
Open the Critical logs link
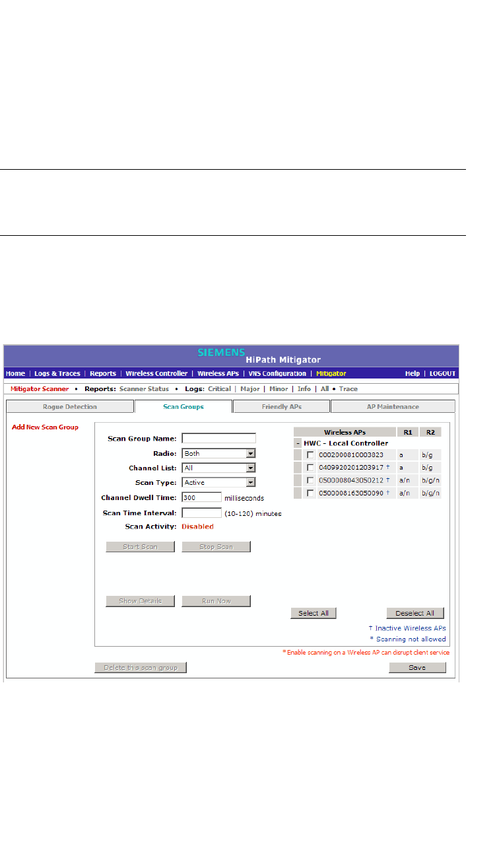(219, 389)
